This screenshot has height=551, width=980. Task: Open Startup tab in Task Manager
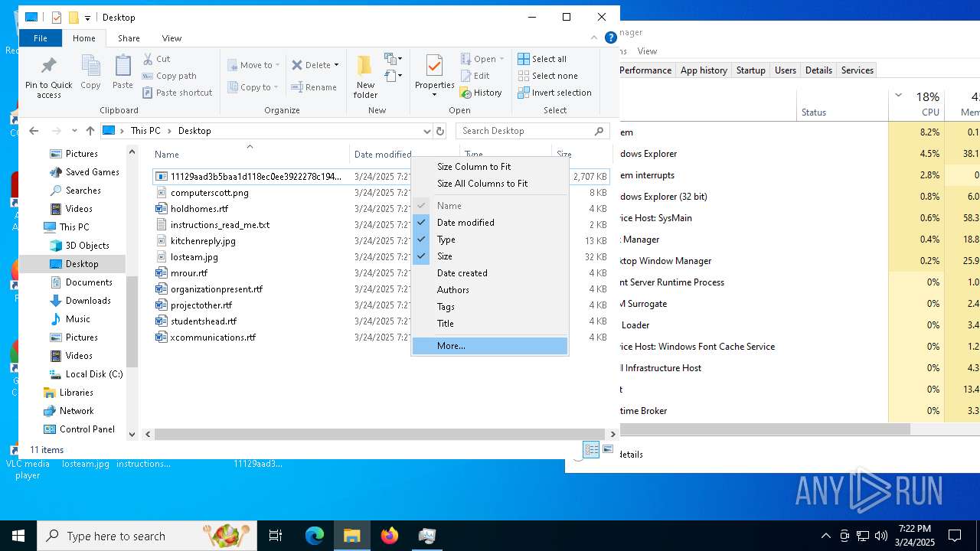pos(750,70)
